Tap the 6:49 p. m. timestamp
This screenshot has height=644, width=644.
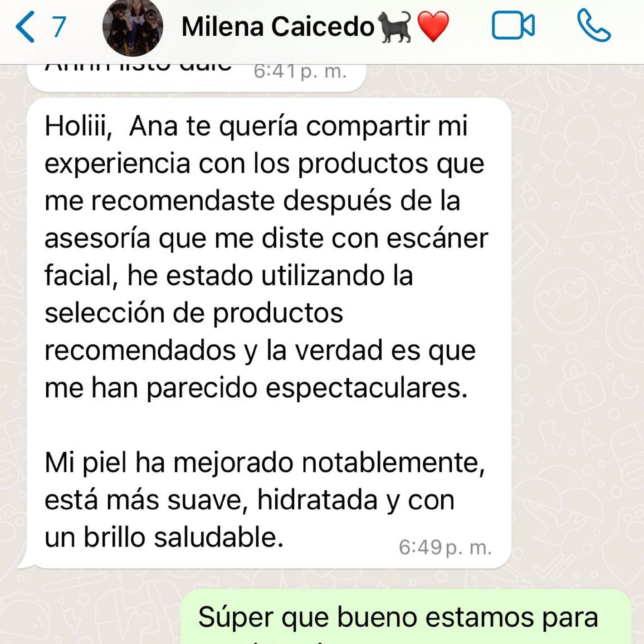coord(445,547)
